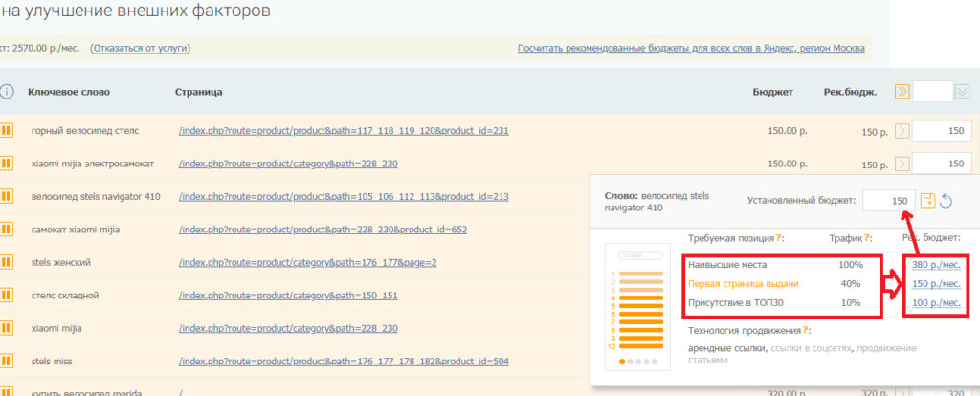Focus budget input for xiaomi mijia электросамокат
This screenshot has width=980, height=396.
click(942, 164)
